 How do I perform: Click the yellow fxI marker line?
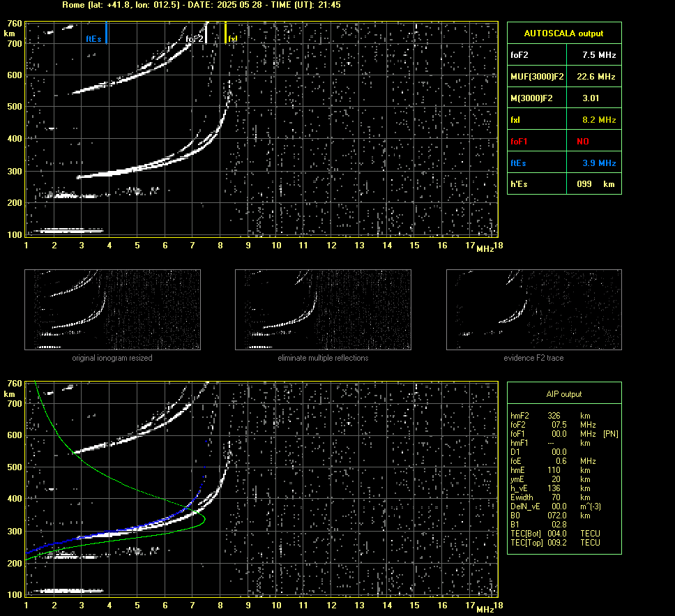click(x=225, y=33)
